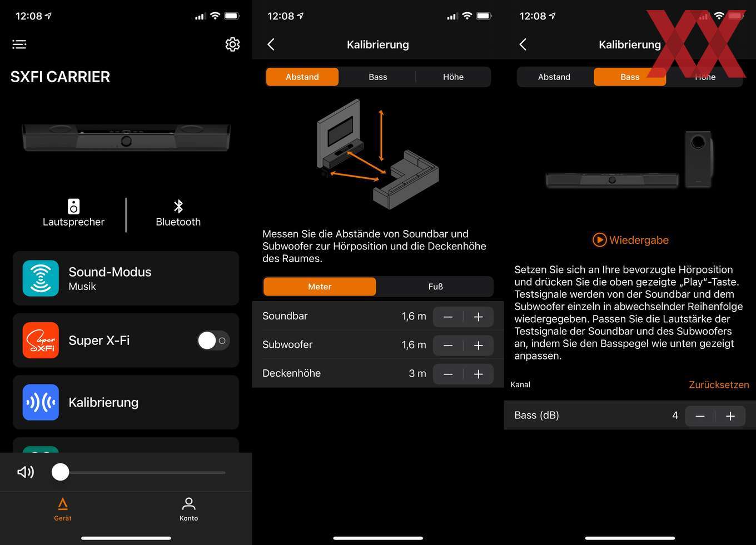Tap the soundbar and subwoofer image
Image resolution: width=756 pixels, height=545 pixels.
[x=629, y=160]
